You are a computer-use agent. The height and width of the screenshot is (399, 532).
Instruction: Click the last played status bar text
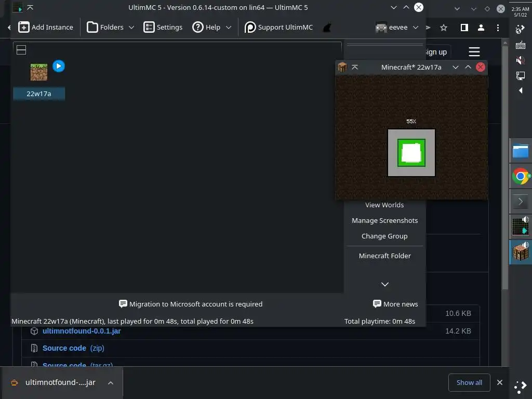[132, 321]
